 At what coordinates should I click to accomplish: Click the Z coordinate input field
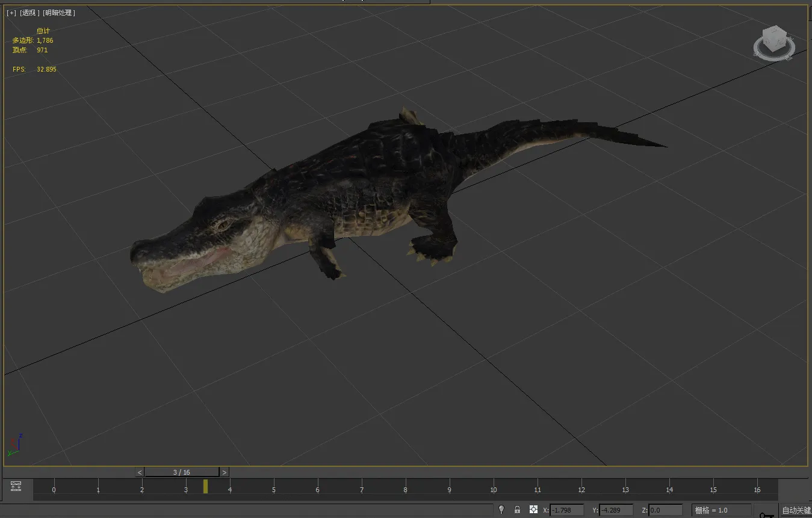click(x=665, y=510)
